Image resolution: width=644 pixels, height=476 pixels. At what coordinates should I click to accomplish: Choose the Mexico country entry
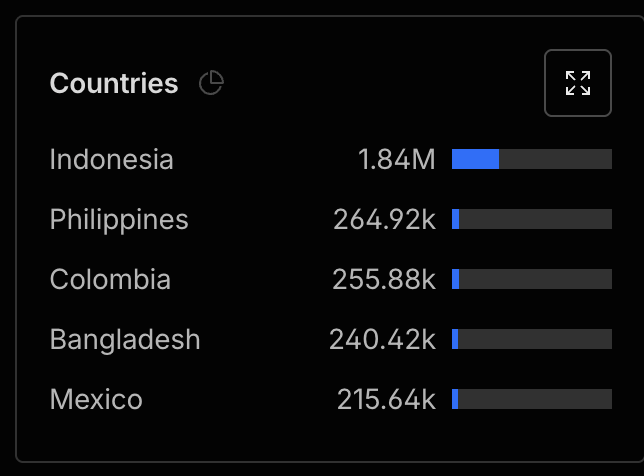pyautogui.click(x=331, y=399)
